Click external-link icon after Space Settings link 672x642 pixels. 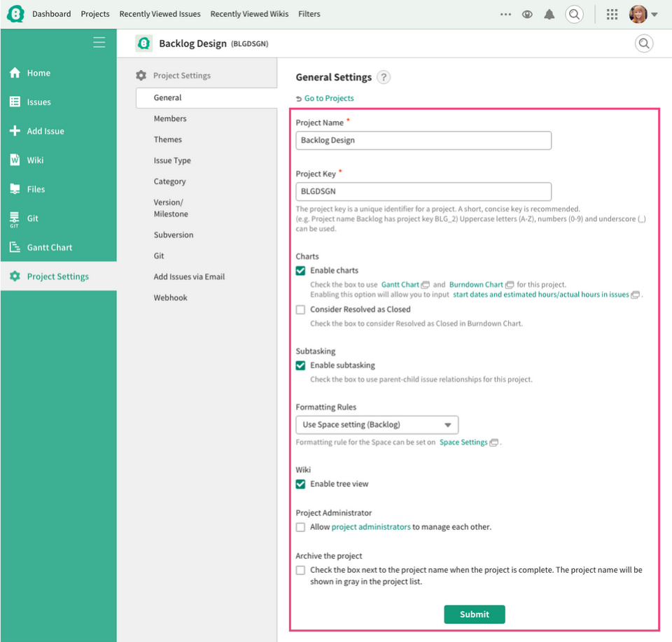pos(493,442)
